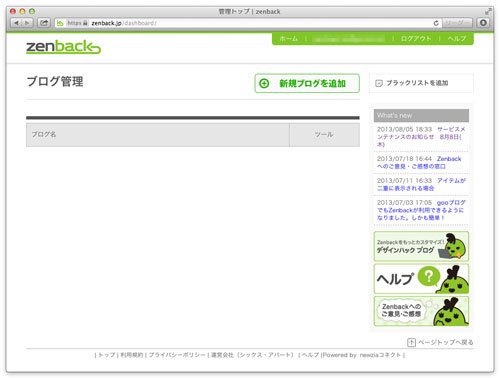The width and height of the screenshot is (500, 378).
Task: Click the デザインハック ブログ banner
Action: click(x=421, y=246)
